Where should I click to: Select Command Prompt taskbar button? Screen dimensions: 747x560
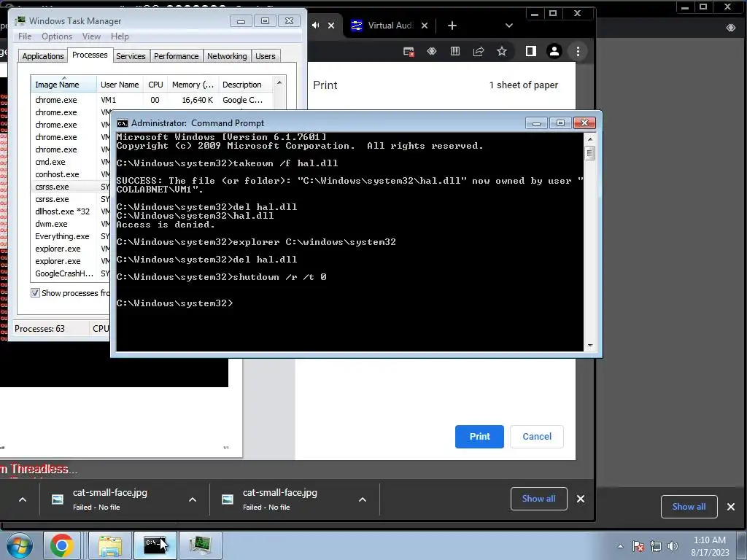[x=155, y=545]
